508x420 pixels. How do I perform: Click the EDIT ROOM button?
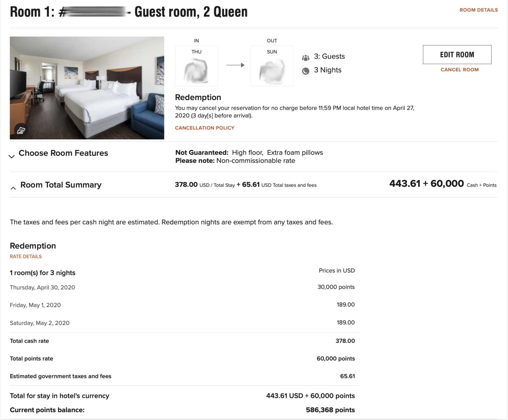point(457,55)
